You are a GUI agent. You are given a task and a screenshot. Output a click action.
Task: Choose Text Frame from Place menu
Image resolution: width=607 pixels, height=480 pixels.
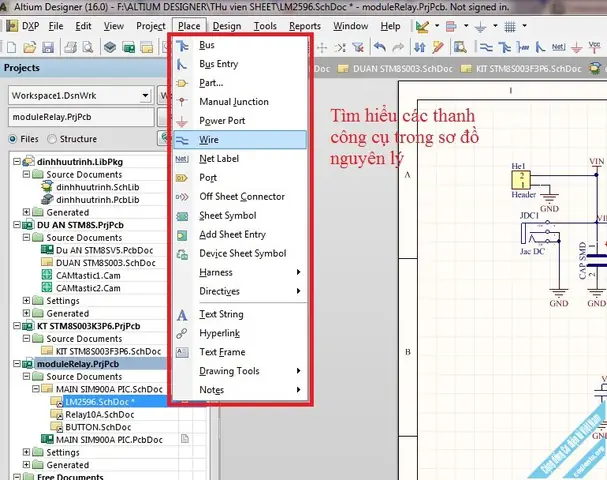240,352
